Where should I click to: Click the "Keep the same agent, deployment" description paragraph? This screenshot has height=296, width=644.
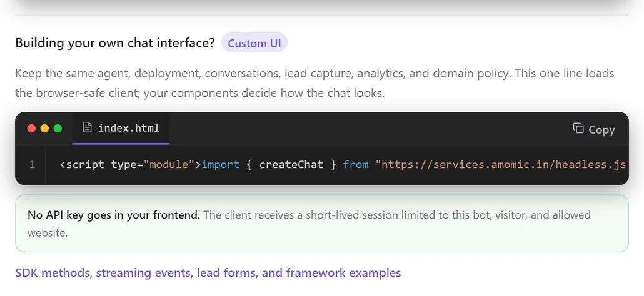click(314, 83)
